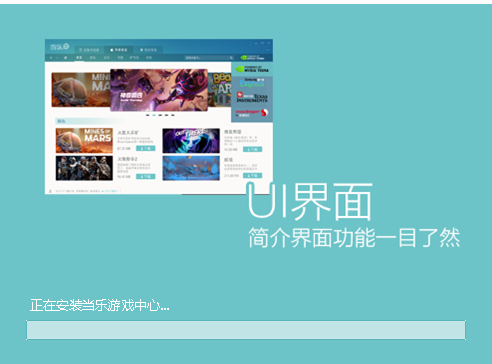Click the "正在安装当乐游戏中心..." status text

tap(100, 305)
